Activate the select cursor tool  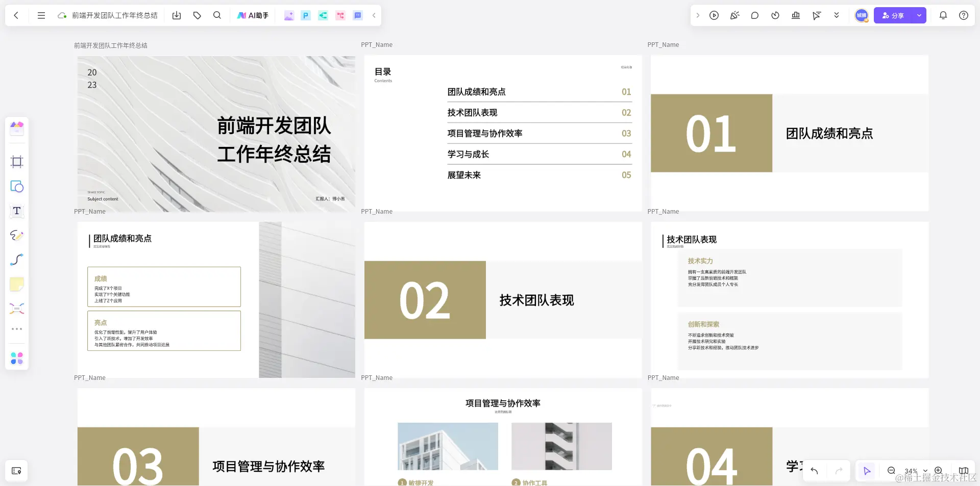pyautogui.click(x=867, y=471)
